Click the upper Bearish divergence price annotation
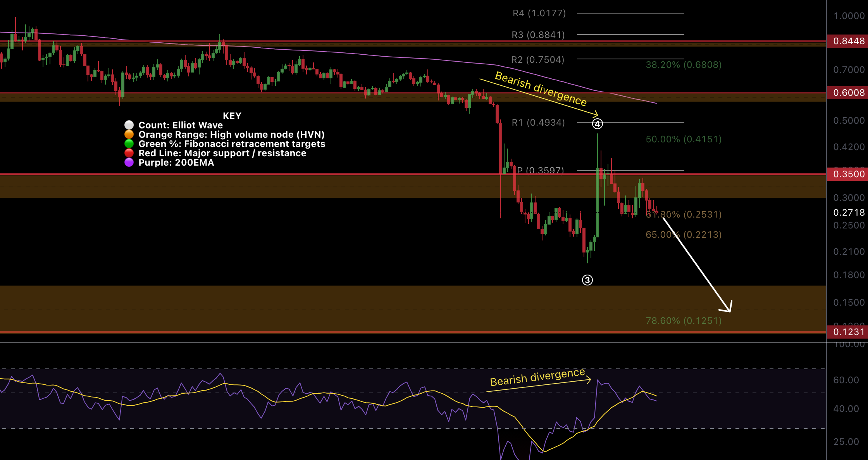Image resolution: width=868 pixels, height=460 pixels. click(x=541, y=89)
